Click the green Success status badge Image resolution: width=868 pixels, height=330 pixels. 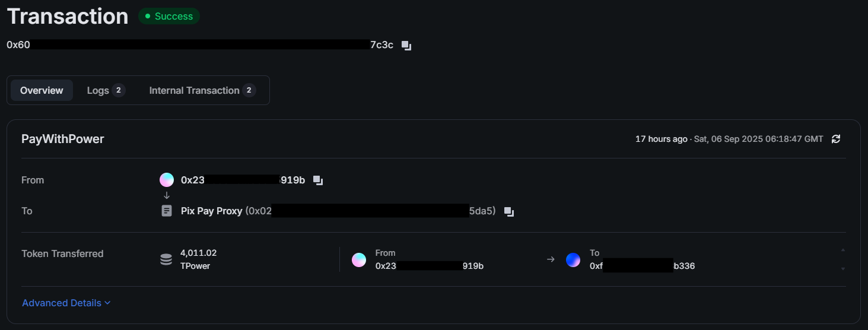(x=169, y=17)
